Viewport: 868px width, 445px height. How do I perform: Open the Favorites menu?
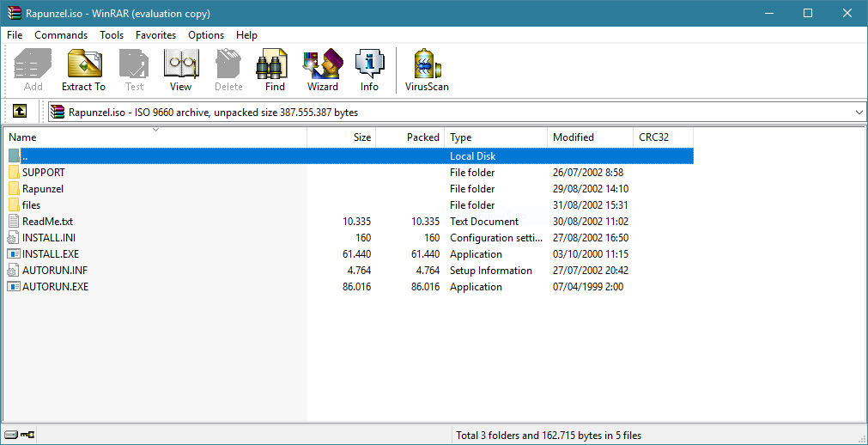[155, 35]
